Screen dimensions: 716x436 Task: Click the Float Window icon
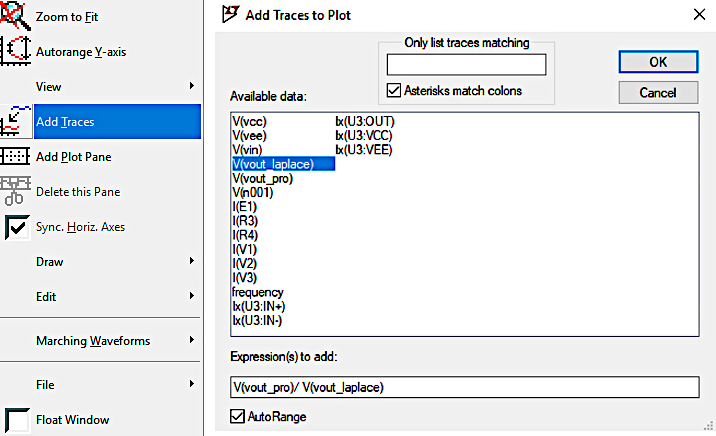point(17,420)
